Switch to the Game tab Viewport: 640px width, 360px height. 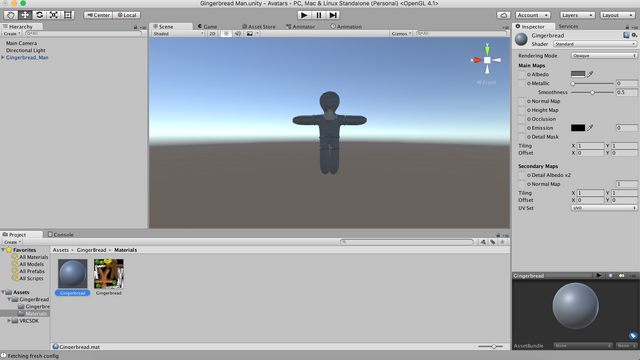click(x=207, y=27)
